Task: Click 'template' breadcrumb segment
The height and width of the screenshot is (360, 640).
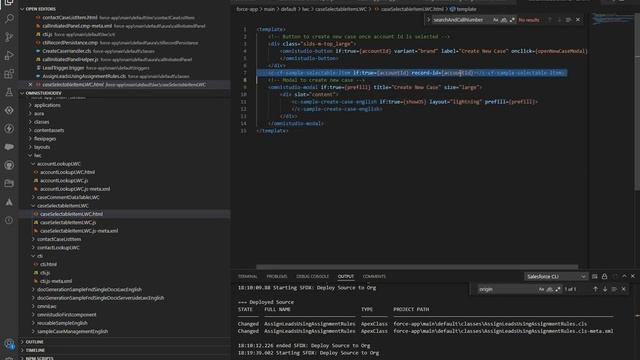Action: (x=466, y=9)
